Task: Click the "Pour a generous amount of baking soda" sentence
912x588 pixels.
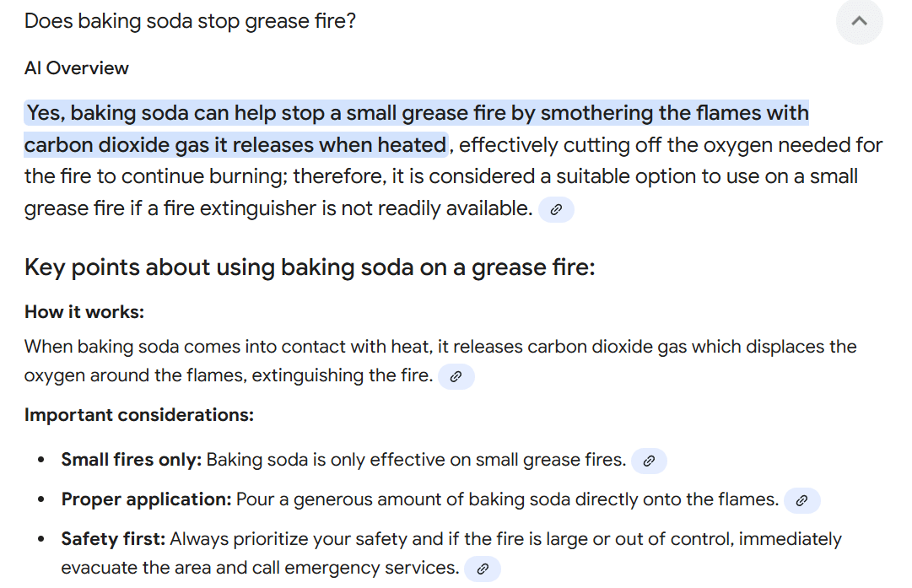Action: [x=506, y=499]
